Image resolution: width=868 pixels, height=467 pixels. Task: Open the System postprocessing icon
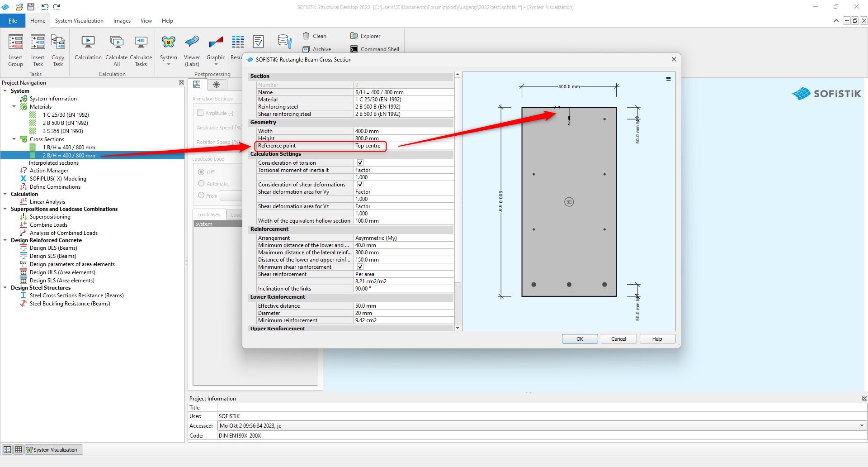pos(169,42)
